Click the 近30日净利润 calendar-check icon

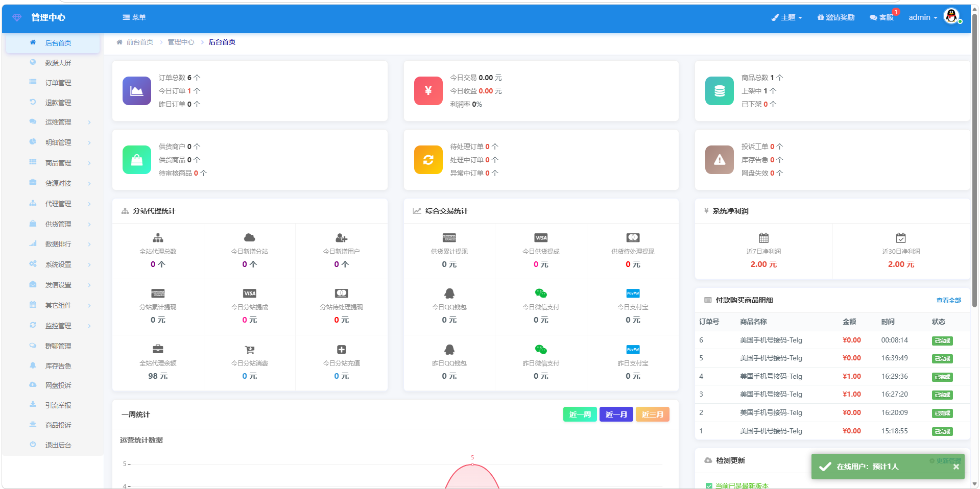tap(901, 238)
